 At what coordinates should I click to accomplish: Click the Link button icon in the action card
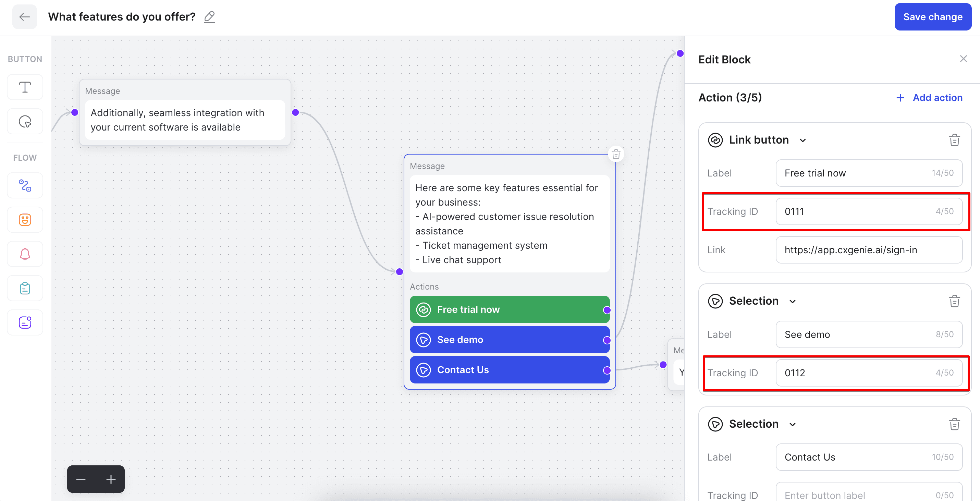click(x=715, y=140)
